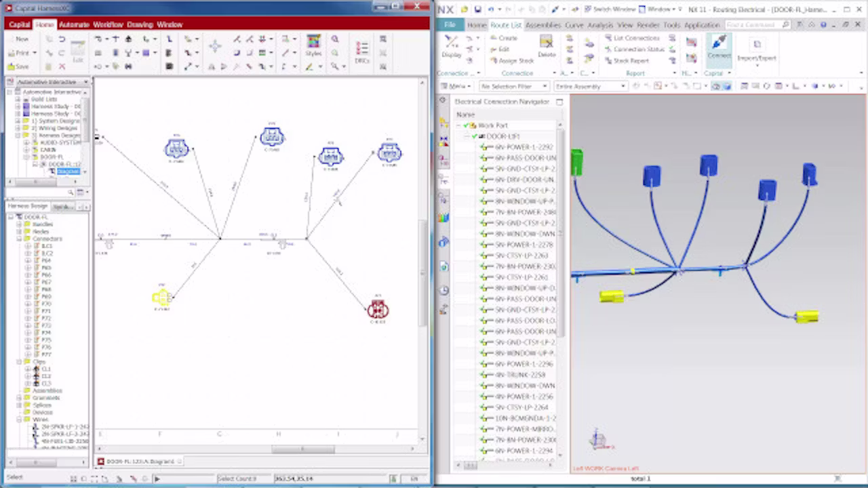Collapse the Connectors folder in harness tree
The height and width of the screenshot is (488, 868).
pos(19,239)
